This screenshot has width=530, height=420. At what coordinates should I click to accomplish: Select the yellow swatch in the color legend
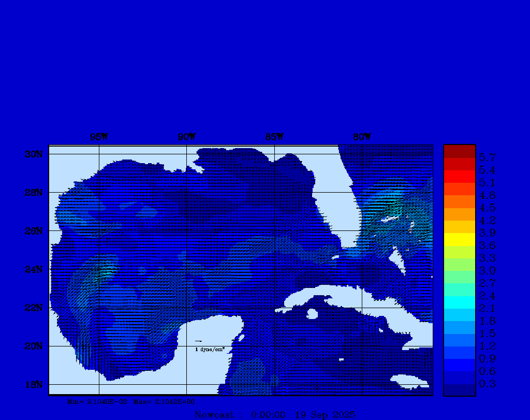click(459, 239)
